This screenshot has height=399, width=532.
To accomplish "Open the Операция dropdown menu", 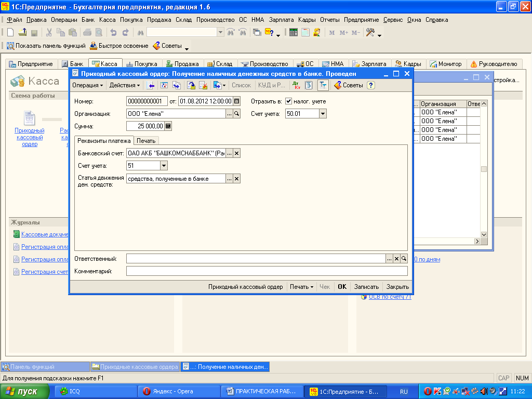I will pos(87,85).
